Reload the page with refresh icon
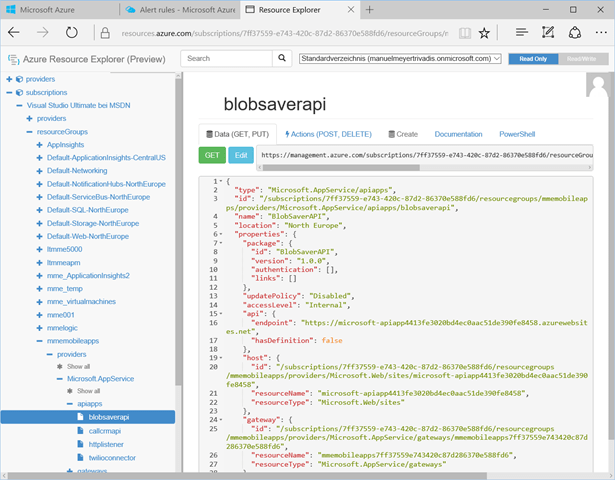The height and width of the screenshot is (480, 615). click(x=71, y=33)
